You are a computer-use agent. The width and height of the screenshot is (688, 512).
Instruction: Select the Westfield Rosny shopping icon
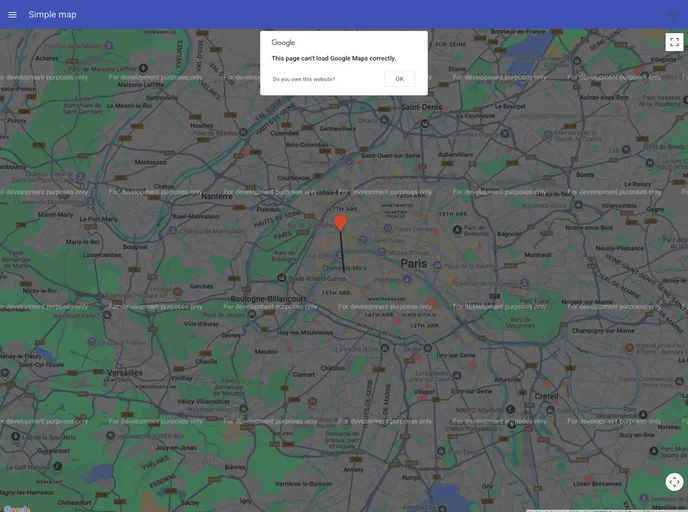pos(578,205)
